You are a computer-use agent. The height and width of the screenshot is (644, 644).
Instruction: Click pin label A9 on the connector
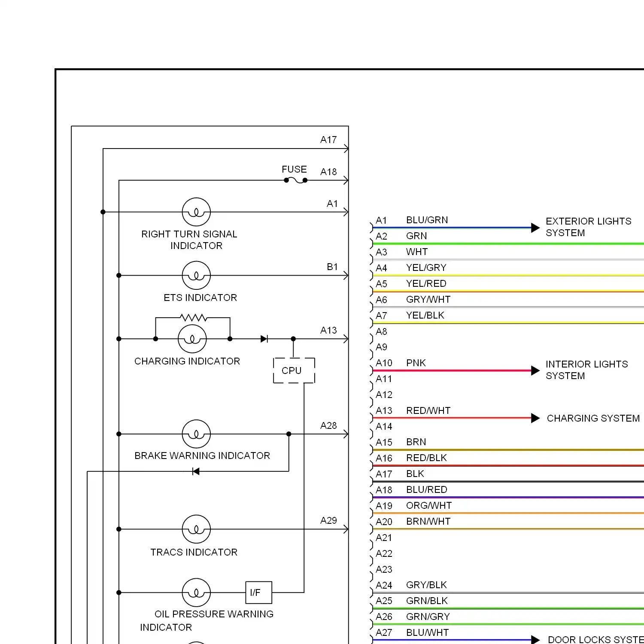click(x=381, y=347)
